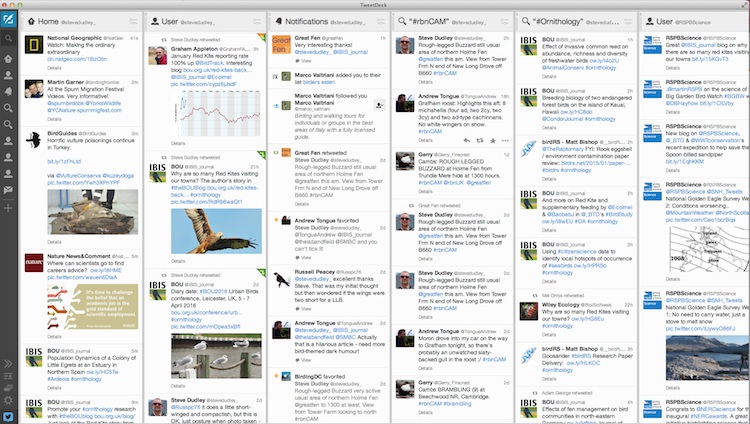Click the house icon in Home column header

[x=32, y=22]
